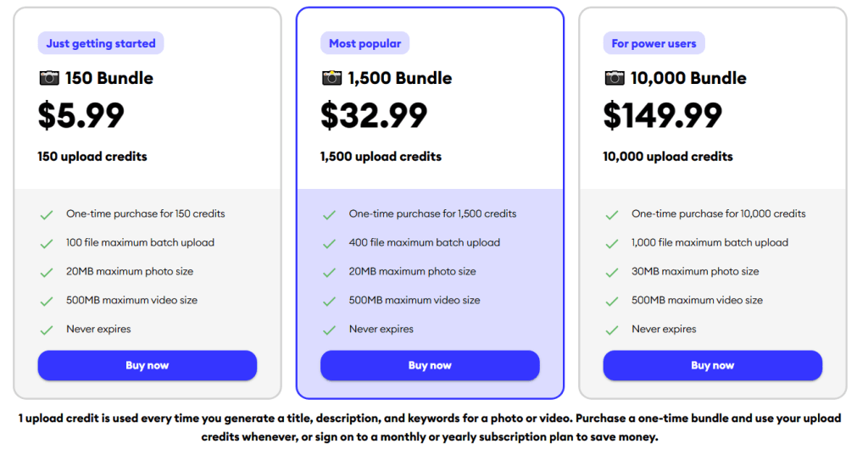The image size is (868, 449).
Task: Buy the 1,500 Bundle for $32.99
Action: [430, 366]
